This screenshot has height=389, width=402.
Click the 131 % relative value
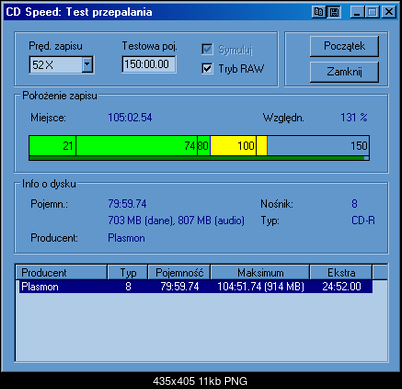coord(354,117)
